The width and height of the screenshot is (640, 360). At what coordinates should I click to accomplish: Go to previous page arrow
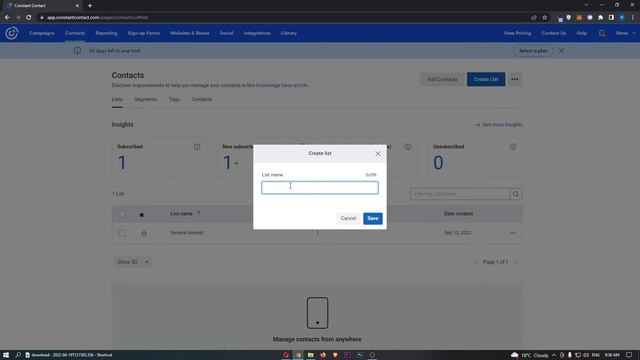(476, 262)
